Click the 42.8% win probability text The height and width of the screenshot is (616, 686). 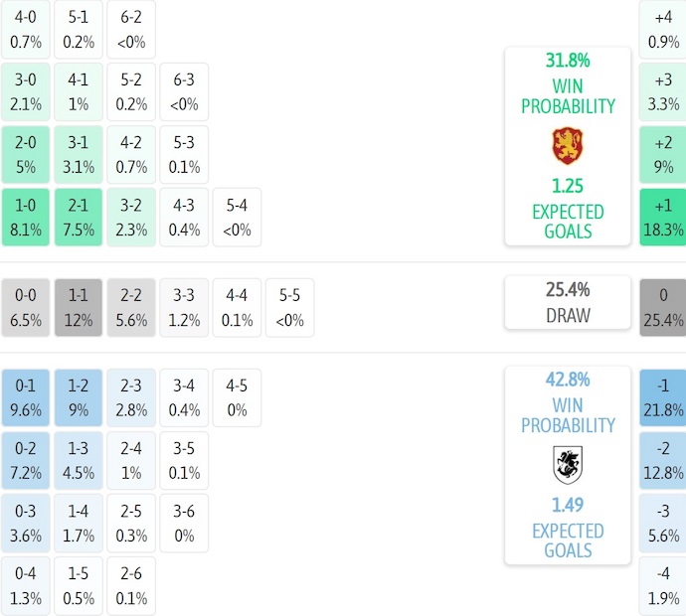[x=567, y=379]
